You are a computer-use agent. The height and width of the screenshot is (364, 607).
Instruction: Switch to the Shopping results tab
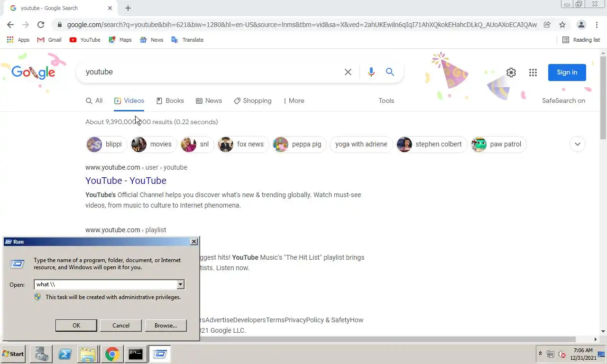(x=252, y=100)
